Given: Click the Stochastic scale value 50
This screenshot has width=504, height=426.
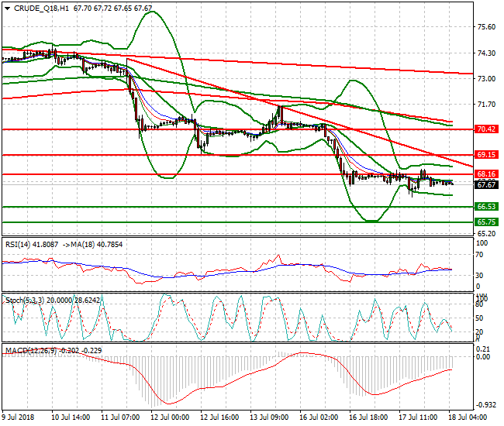Looking at the screenshot, I should [x=479, y=318].
